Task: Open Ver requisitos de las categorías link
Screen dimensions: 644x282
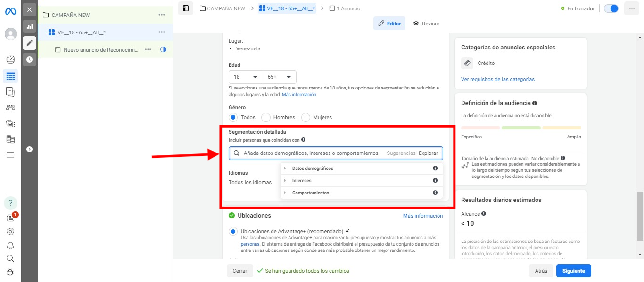Action: tap(498, 79)
